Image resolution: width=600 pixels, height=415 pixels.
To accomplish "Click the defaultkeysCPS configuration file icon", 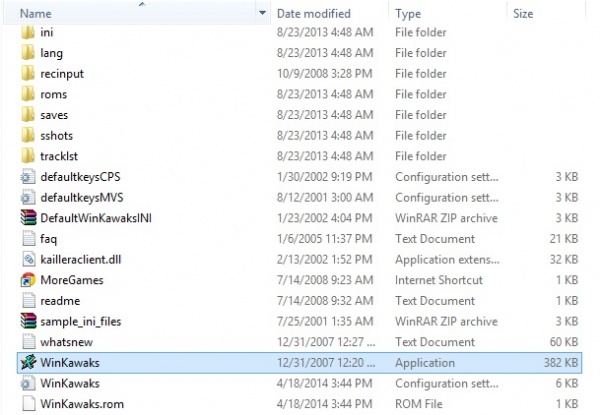I will (x=28, y=177).
